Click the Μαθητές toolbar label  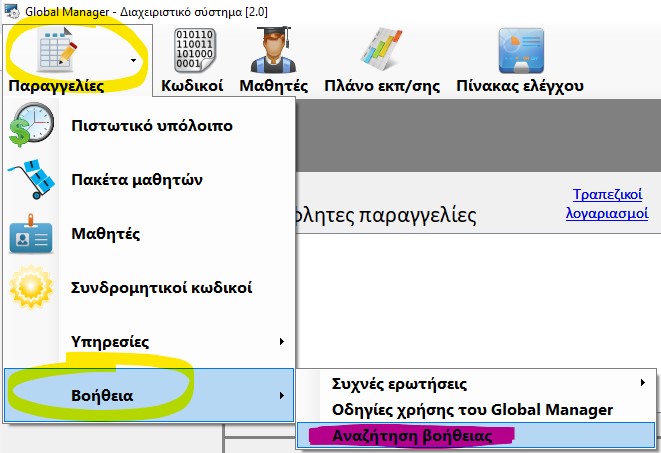click(274, 86)
